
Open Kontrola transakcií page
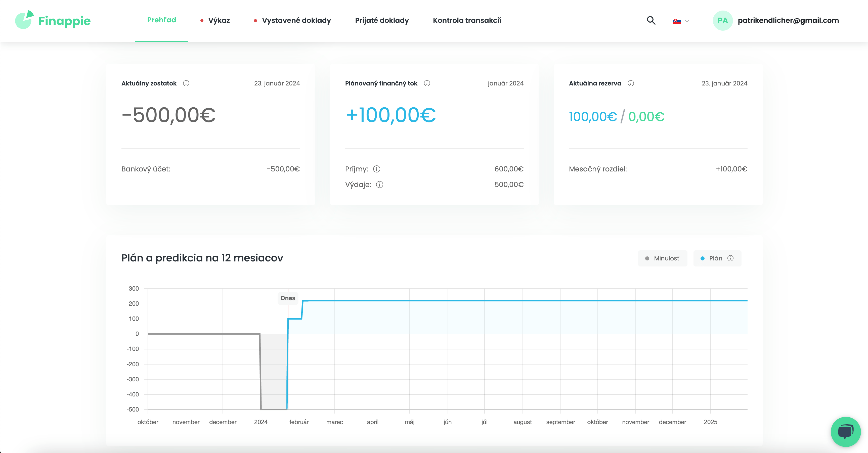tap(467, 21)
